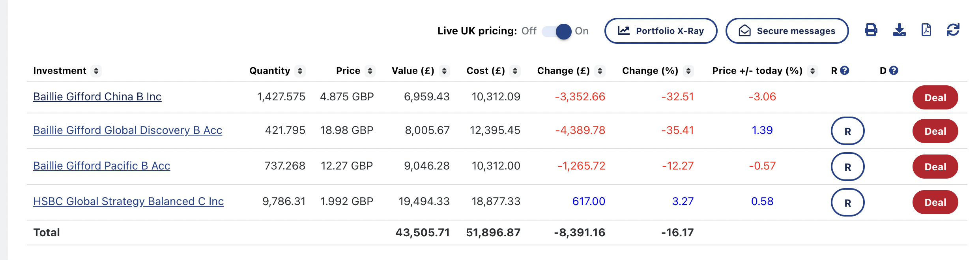Click the D column help icon
This screenshot has width=980, height=260.
(x=894, y=70)
